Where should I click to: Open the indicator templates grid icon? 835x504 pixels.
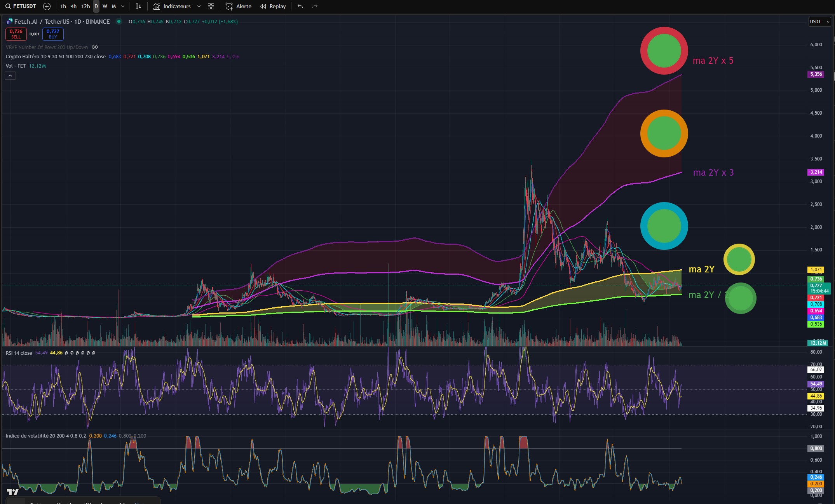pos(211,6)
